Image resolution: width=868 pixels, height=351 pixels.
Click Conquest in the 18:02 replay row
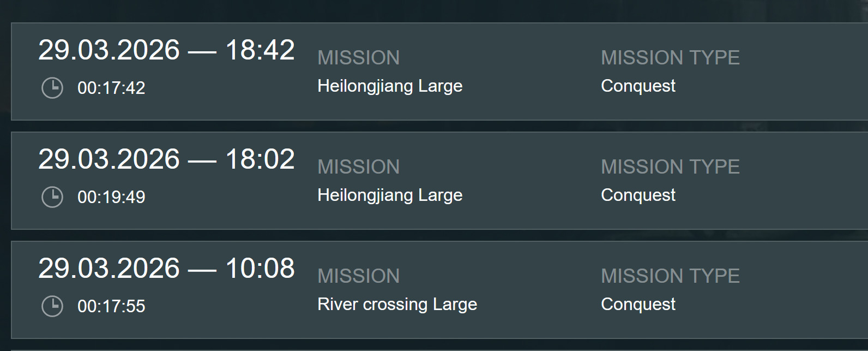[x=638, y=195]
